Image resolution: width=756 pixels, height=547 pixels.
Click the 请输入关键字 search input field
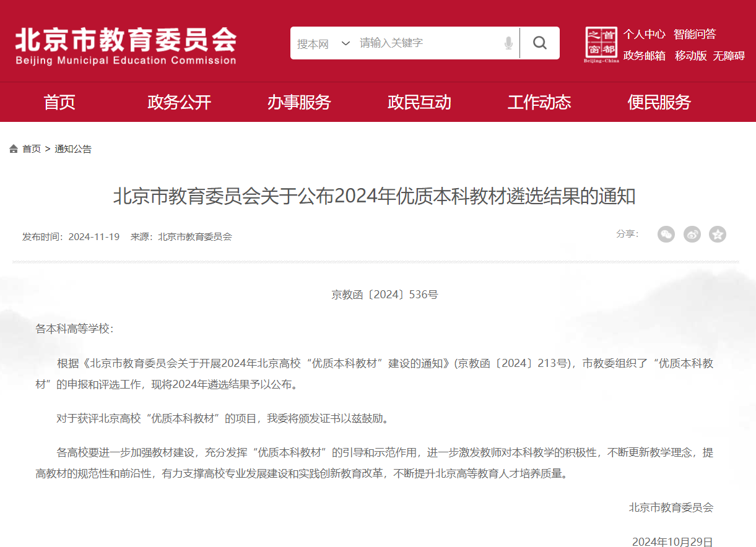427,43
